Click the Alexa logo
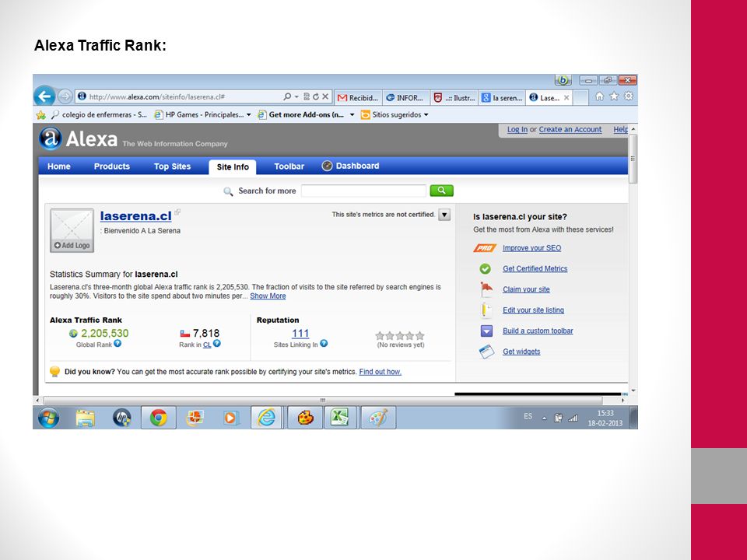The image size is (747, 560). point(78,139)
